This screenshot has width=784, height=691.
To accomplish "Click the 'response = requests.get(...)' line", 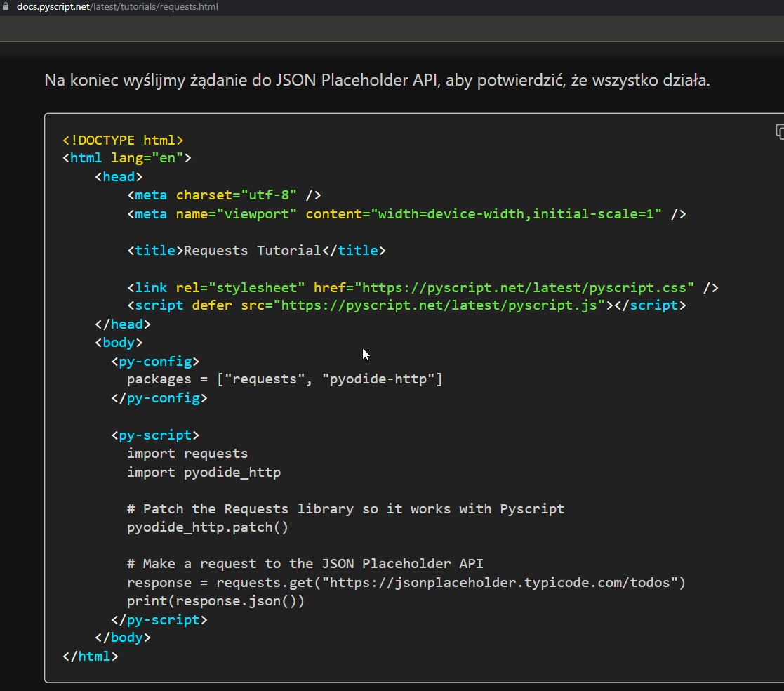I will click(x=406, y=583).
